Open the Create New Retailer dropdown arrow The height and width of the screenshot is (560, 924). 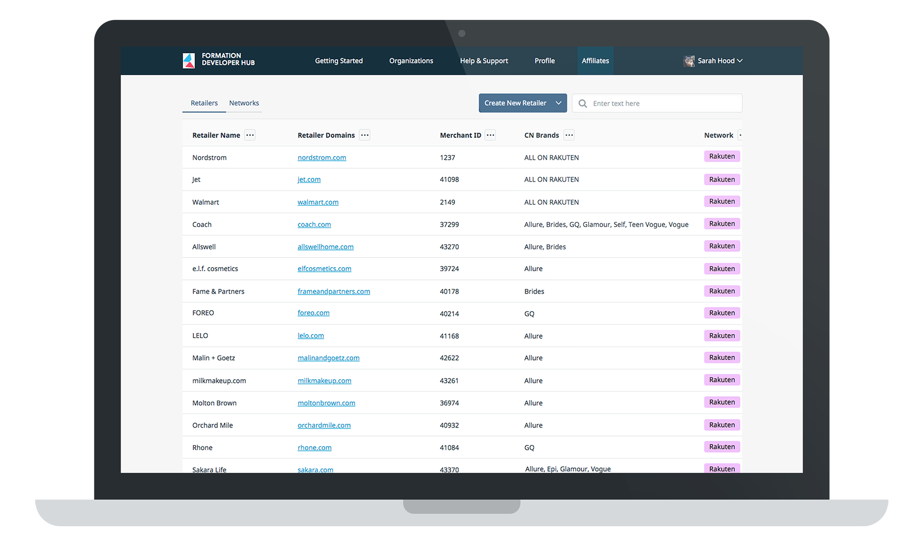(559, 103)
